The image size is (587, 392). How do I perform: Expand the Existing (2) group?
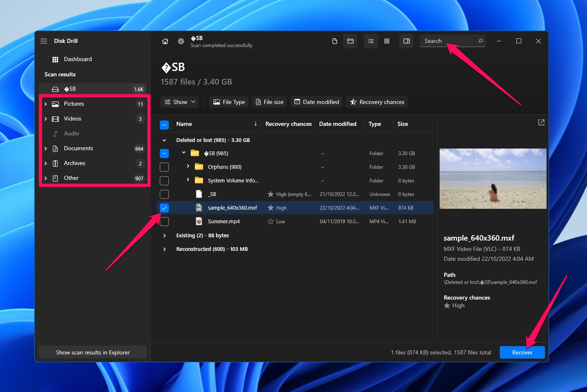pos(164,236)
